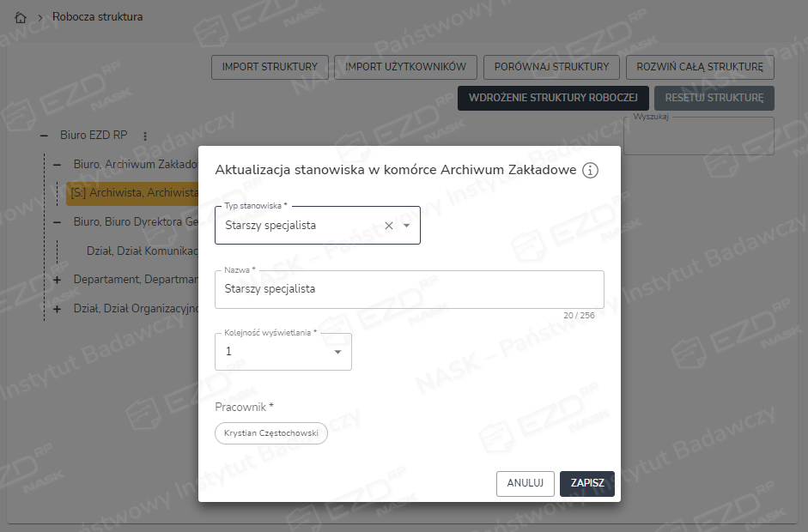Click IMPORT UŻYTKOWNIKÓW button

[405, 67]
